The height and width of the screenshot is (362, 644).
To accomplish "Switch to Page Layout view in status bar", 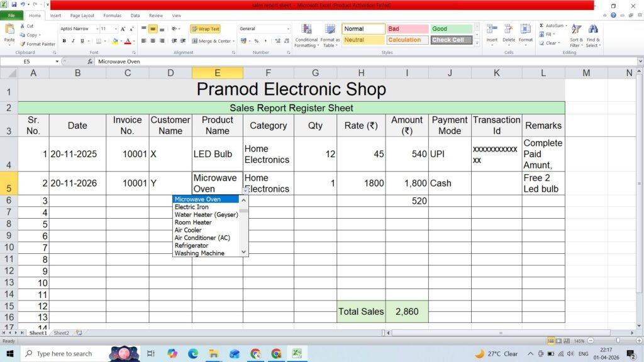I will (x=558, y=341).
